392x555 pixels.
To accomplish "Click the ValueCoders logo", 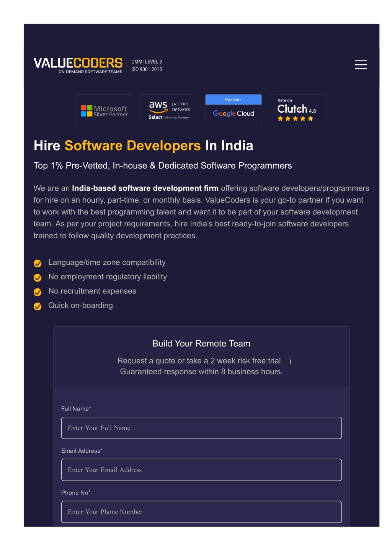I will coord(78,65).
